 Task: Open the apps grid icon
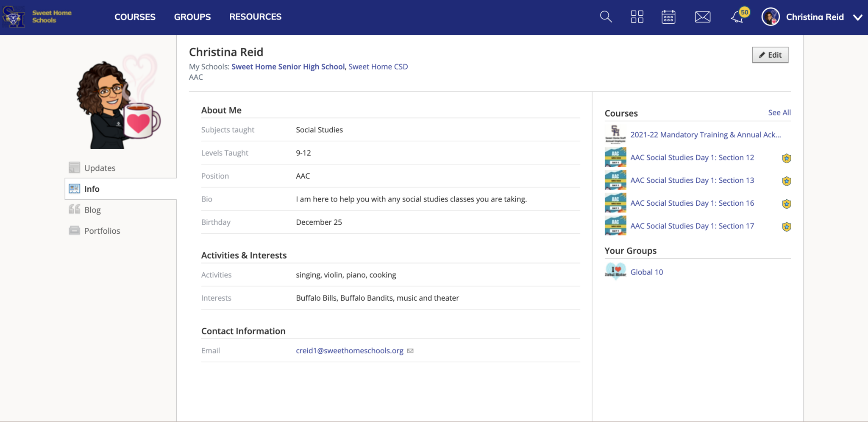(x=637, y=17)
